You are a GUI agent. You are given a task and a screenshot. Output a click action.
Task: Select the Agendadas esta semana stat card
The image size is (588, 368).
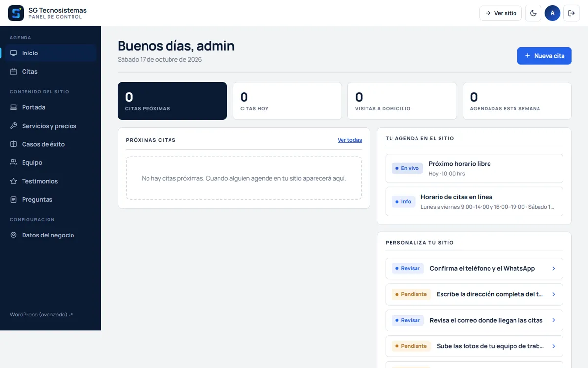517,101
